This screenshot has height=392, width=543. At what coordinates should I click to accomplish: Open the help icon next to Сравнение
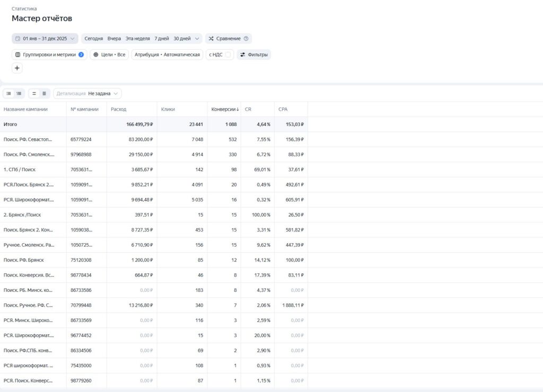[x=246, y=39]
